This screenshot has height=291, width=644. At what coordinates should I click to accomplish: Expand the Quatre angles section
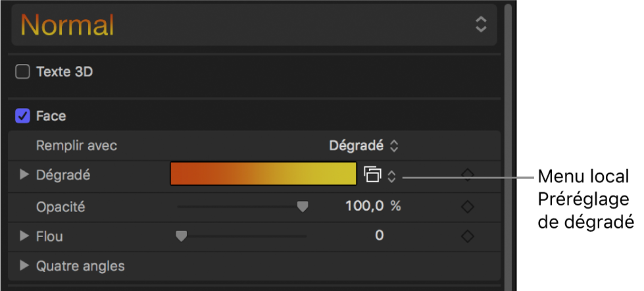click(x=25, y=266)
